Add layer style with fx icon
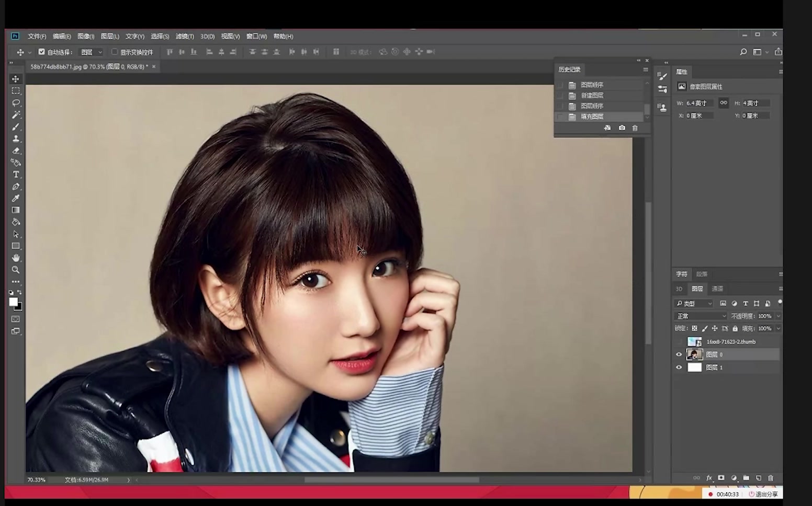 coord(709,478)
